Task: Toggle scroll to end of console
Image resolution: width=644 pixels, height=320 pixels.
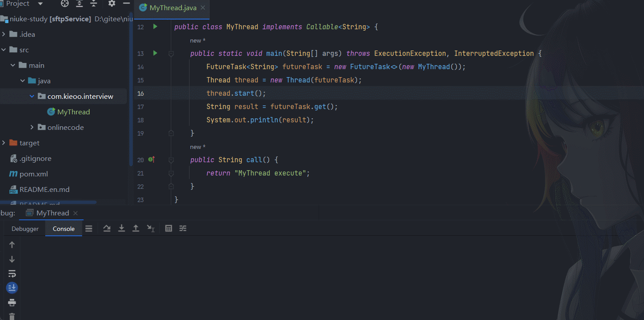Action: tap(12, 288)
